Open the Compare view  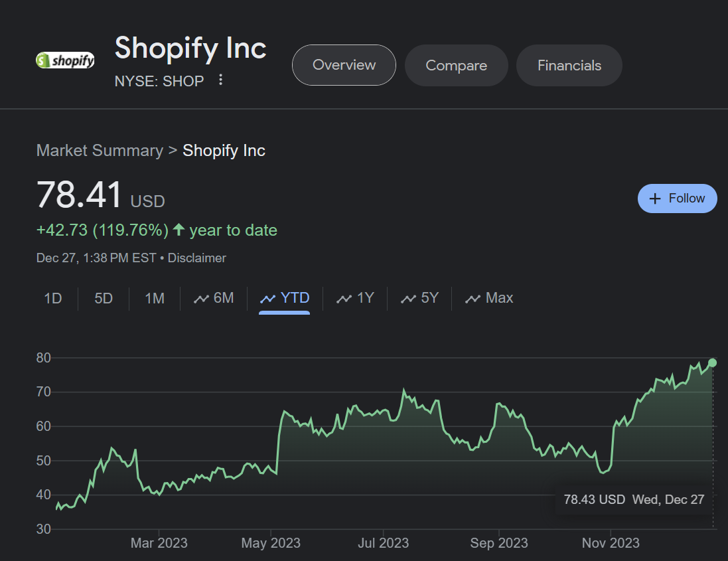[x=456, y=65]
